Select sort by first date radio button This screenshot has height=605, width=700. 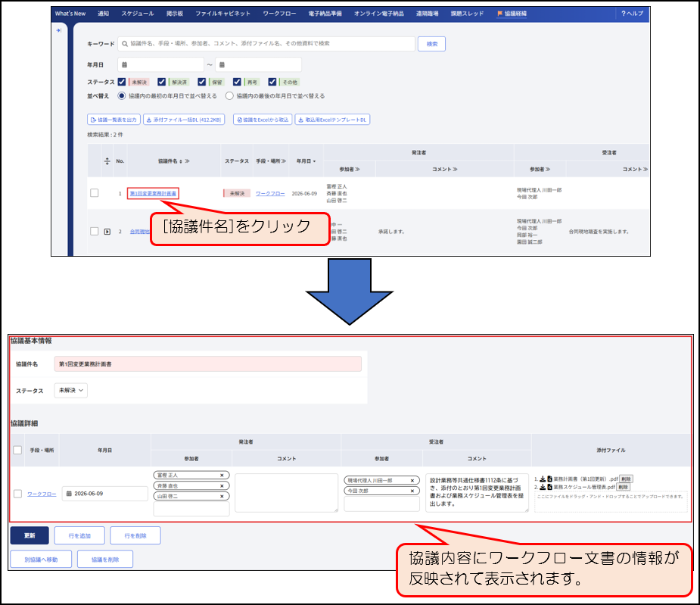pos(121,95)
